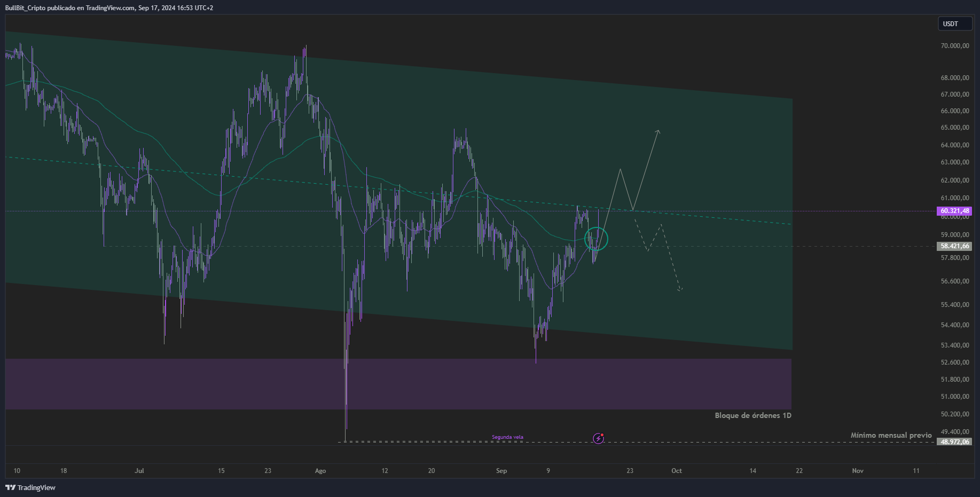This screenshot has width=980, height=497.
Task: Click the 60.321,48 current price label
Action: click(x=954, y=211)
